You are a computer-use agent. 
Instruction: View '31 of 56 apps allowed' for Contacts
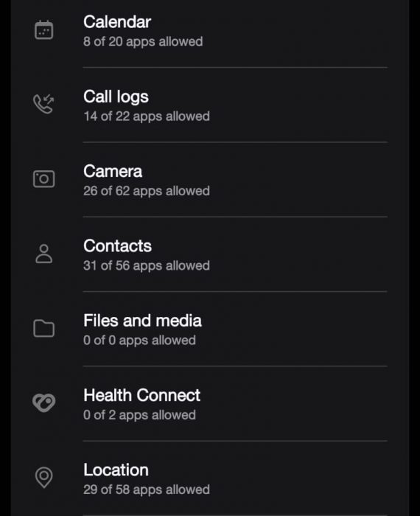click(x=147, y=266)
